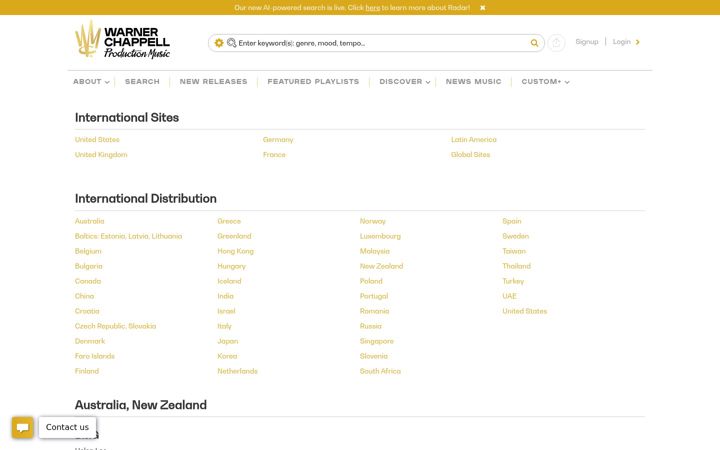Select UAE distribution link
This screenshot has height=450, width=720.
(x=509, y=296)
